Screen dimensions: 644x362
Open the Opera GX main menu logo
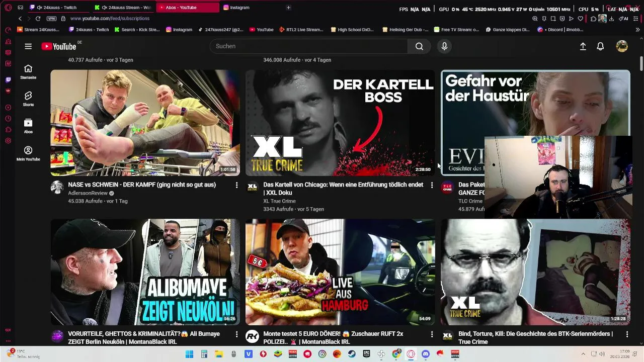(x=8, y=8)
